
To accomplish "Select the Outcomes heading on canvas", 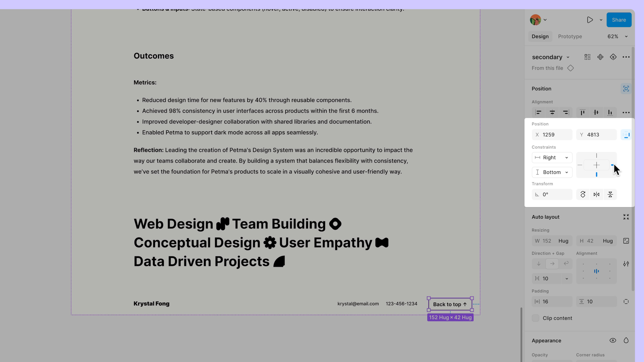I will pyautogui.click(x=153, y=56).
